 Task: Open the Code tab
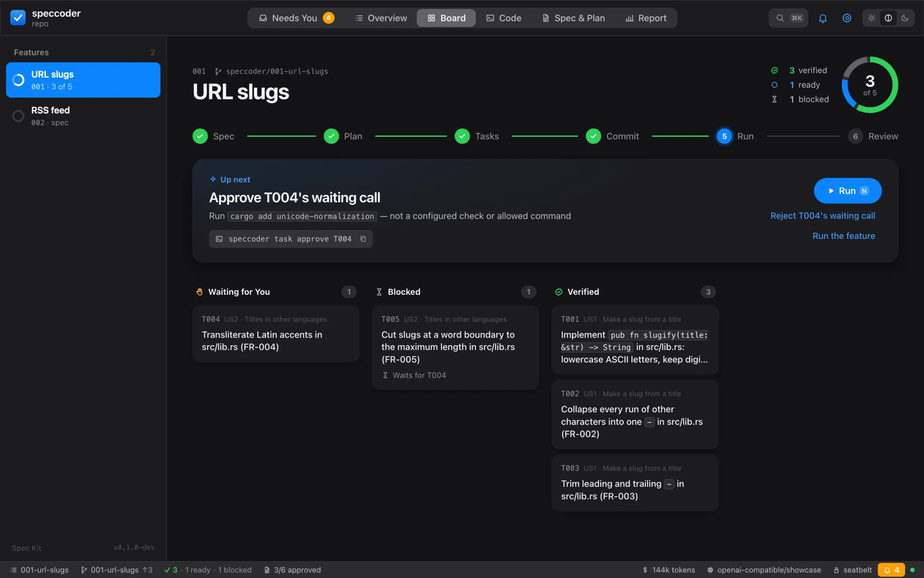[x=504, y=18]
